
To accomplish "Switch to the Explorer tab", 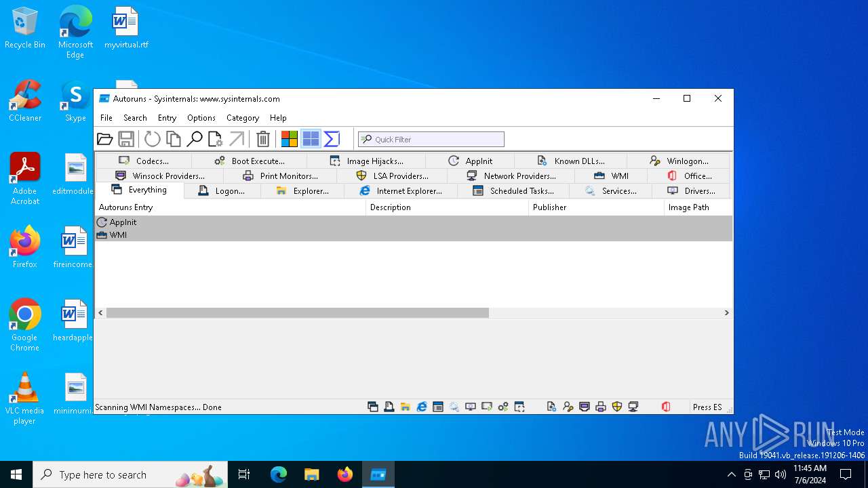I will (x=302, y=191).
